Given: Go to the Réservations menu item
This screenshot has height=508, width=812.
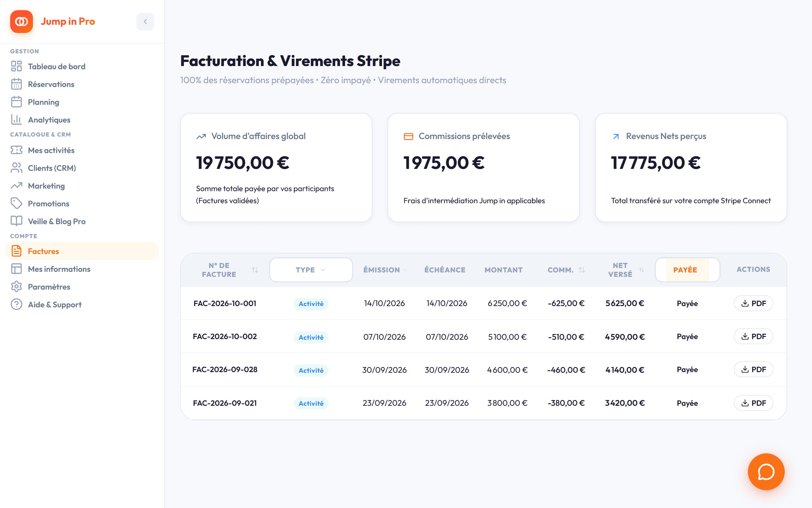Looking at the screenshot, I should (x=82, y=84).
